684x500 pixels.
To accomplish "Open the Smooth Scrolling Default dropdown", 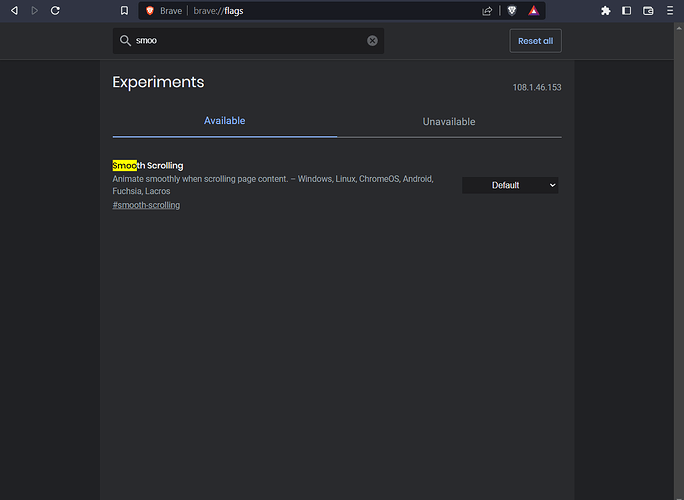I will pos(510,185).
